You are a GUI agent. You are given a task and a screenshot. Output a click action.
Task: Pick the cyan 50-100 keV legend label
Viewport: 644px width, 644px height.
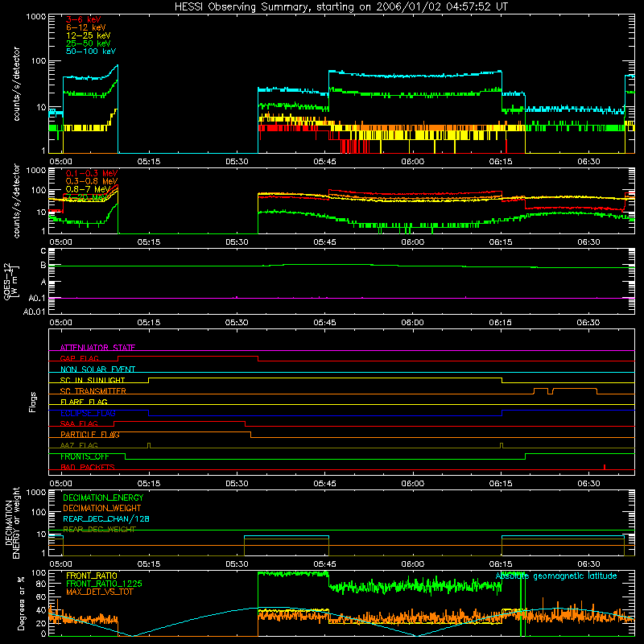coord(91,52)
